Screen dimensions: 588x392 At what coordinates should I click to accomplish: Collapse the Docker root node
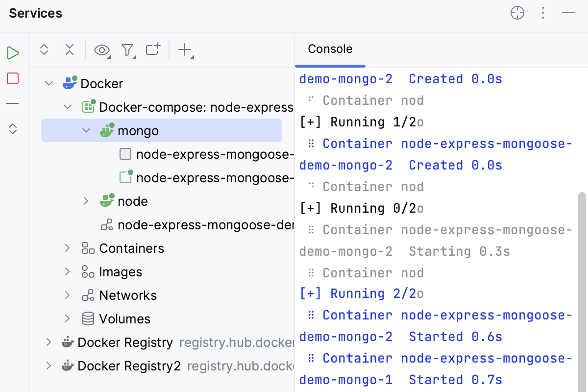(49, 84)
